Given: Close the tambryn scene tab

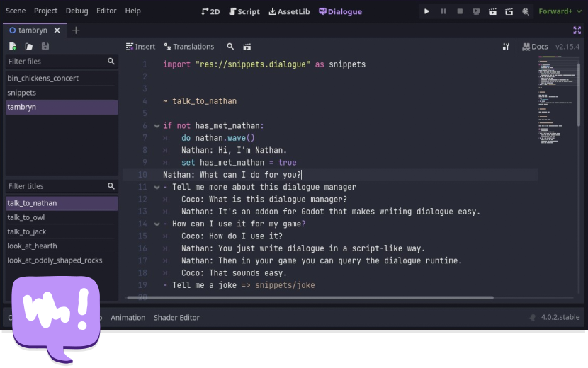Looking at the screenshot, I should (x=57, y=30).
